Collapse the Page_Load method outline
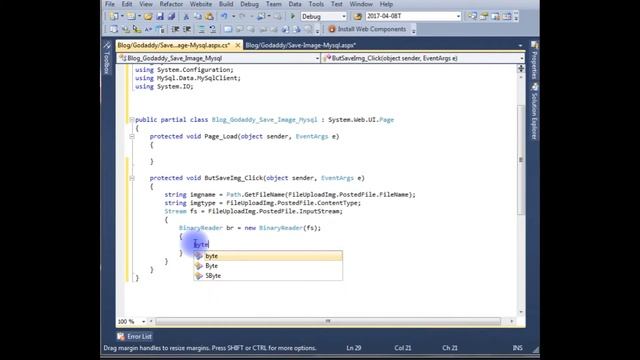This screenshot has height=360, width=640. (x=131, y=136)
